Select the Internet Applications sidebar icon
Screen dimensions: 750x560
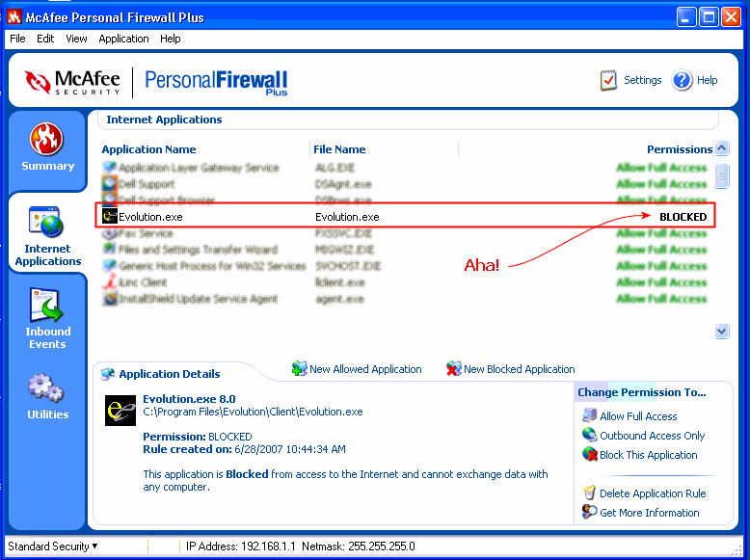pos(47,224)
